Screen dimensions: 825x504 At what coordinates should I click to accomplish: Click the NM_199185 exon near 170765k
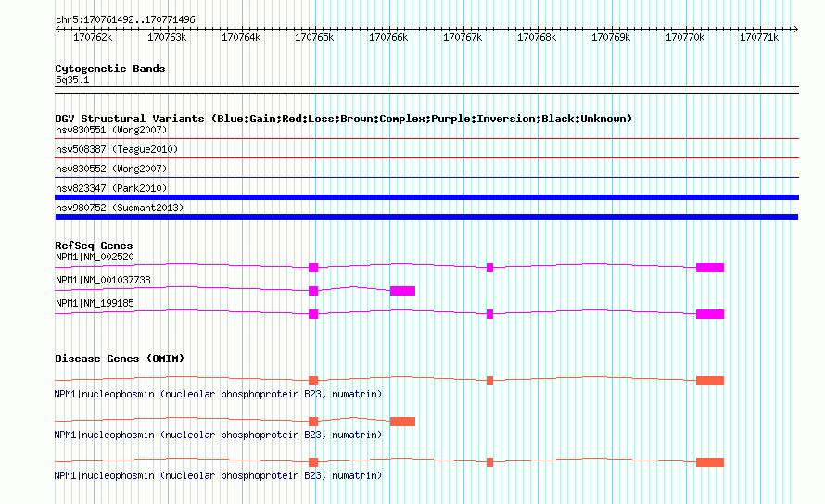313,314
